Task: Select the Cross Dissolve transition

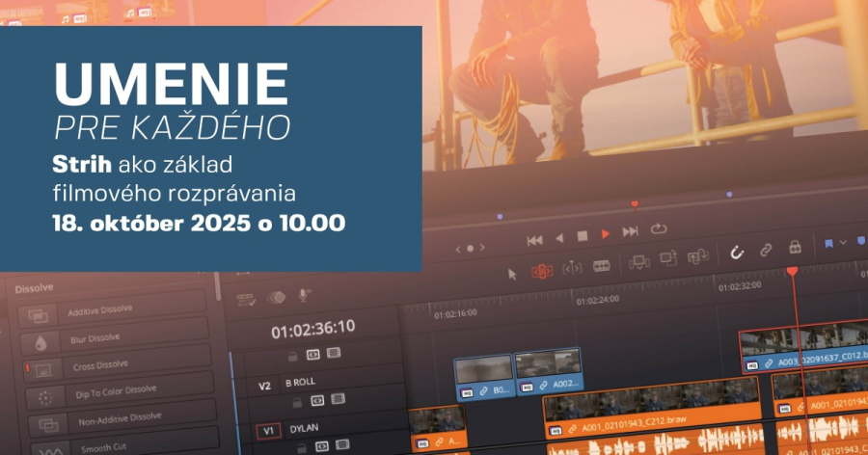Action: [103, 365]
